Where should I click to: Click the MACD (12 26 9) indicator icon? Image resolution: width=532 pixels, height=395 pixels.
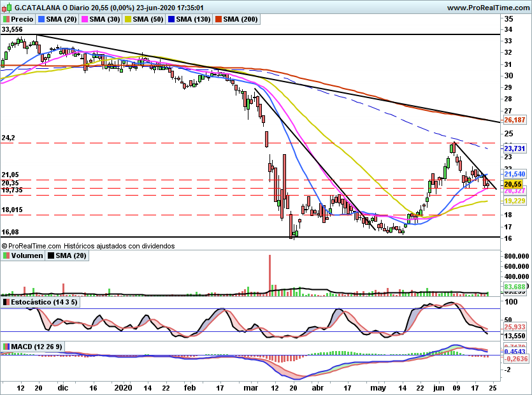coord(6,347)
